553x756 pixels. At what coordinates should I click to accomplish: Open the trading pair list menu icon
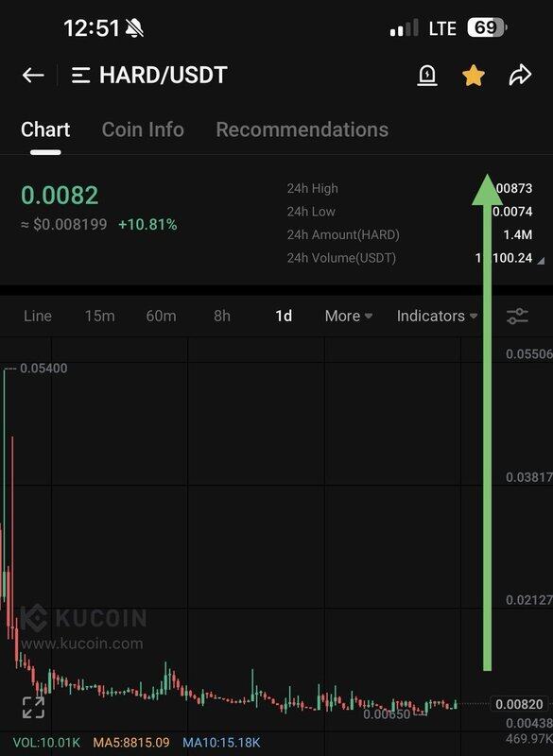tap(81, 76)
